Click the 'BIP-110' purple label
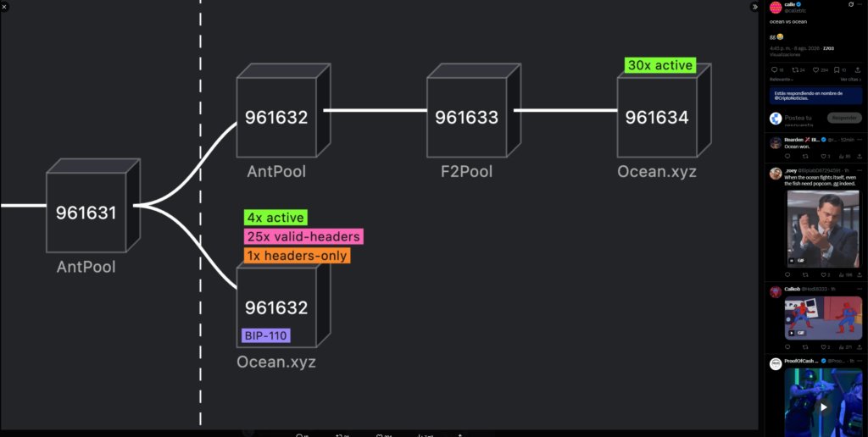 pyautogui.click(x=265, y=335)
